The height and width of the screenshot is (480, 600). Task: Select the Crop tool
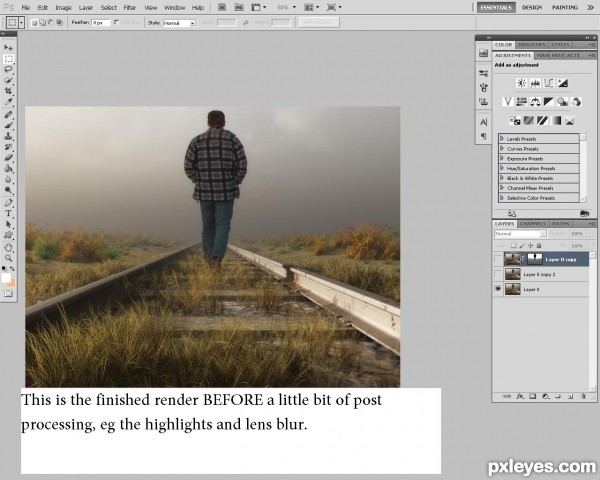tap(8, 91)
